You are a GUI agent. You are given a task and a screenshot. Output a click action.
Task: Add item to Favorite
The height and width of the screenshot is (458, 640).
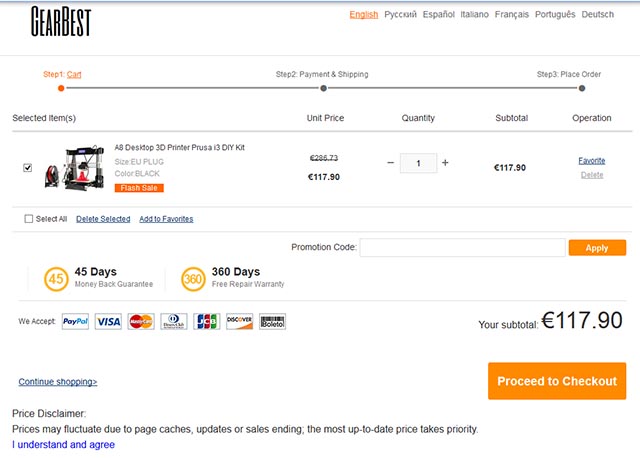pos(592,160)
